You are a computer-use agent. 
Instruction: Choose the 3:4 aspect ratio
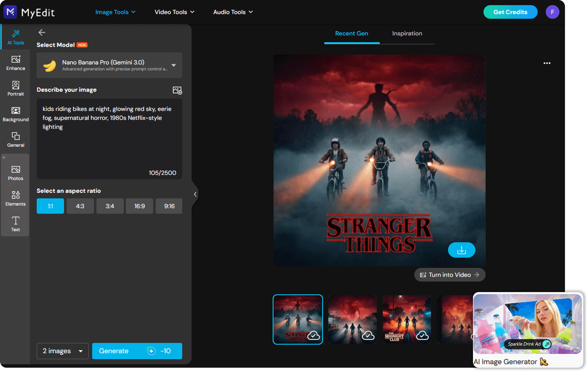(110, 206)
